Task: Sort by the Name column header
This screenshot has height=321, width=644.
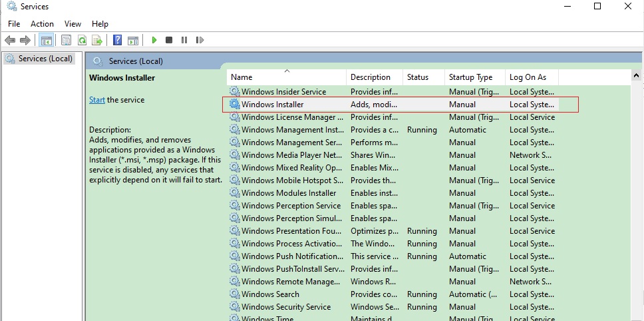Action: click(x=287, y=77)
